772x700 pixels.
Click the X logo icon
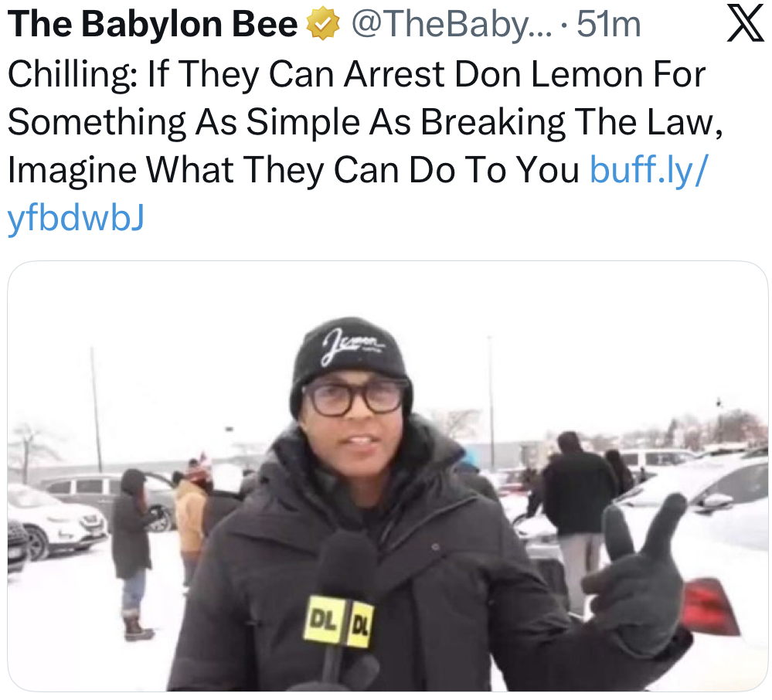[x=746, y=25]
